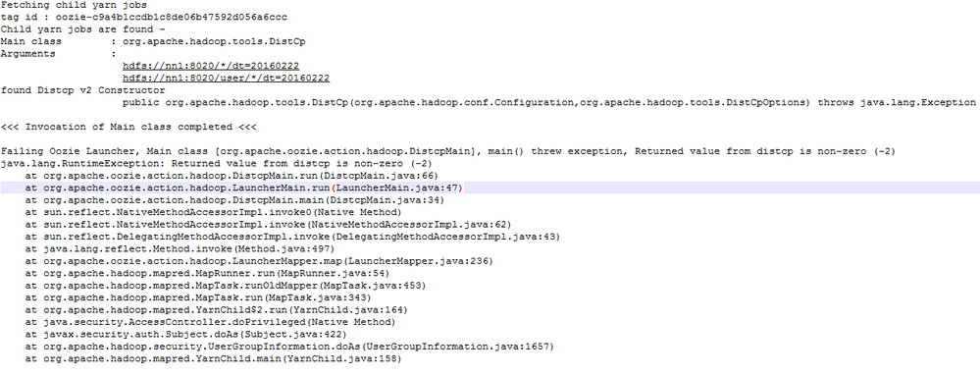Select the 'Failing Oozie Launcher' error line
The width and height of the screenshot is (980, 376).
tap(448, 151)
